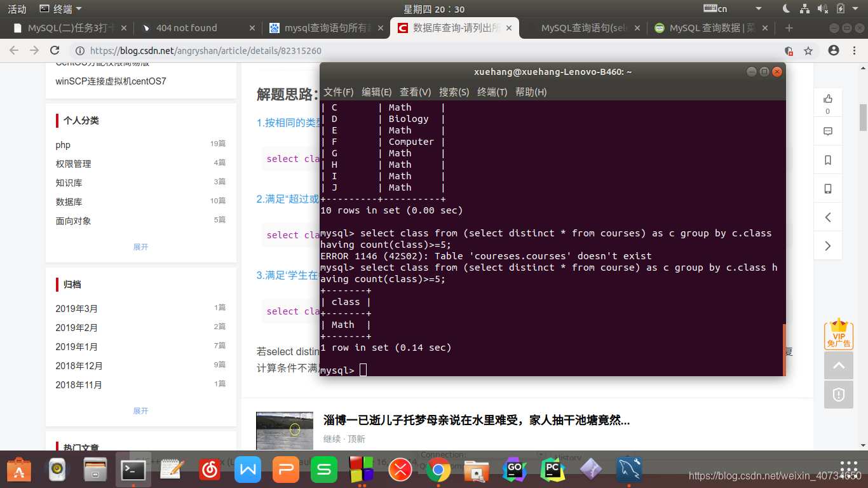Open terminal 搜索(S) menu

coord(454,92)
